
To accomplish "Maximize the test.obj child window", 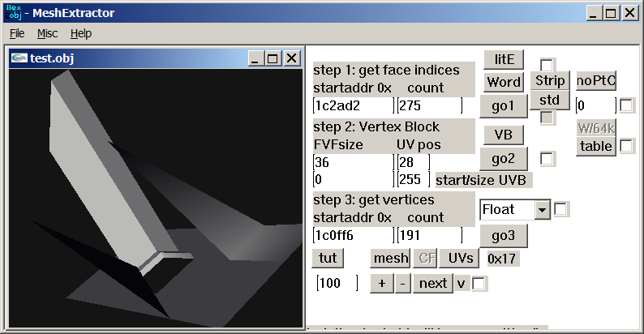I will (273, 58).
